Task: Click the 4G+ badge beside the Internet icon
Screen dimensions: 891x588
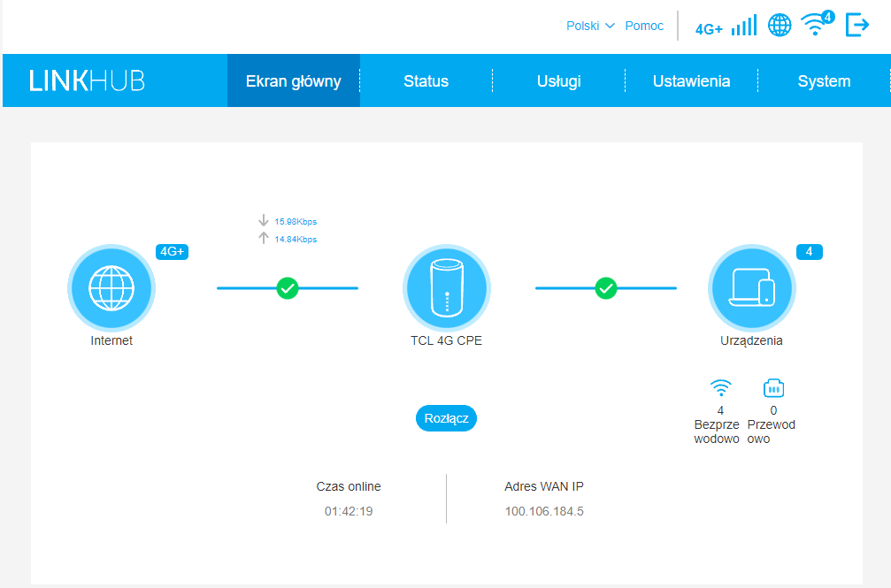Action: pyautogui.click(x=173, y=251)
